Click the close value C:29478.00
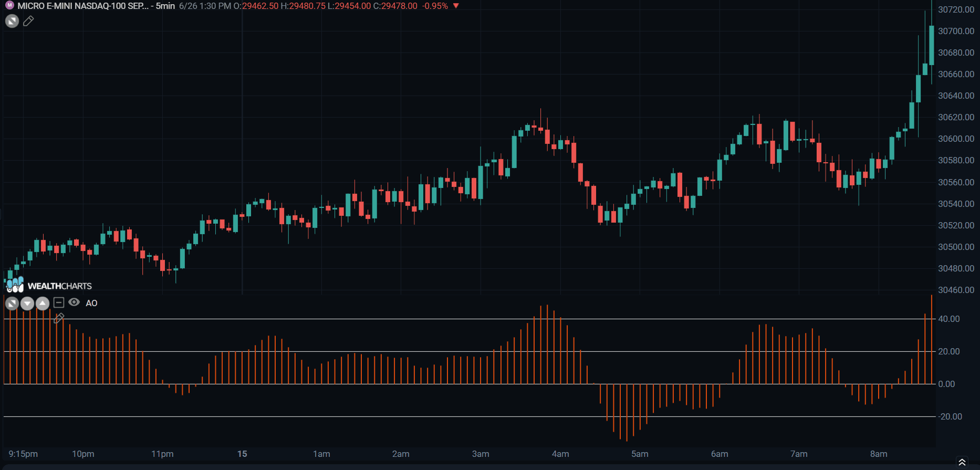Viewport: 980px width, 470px height. [395, 6]
